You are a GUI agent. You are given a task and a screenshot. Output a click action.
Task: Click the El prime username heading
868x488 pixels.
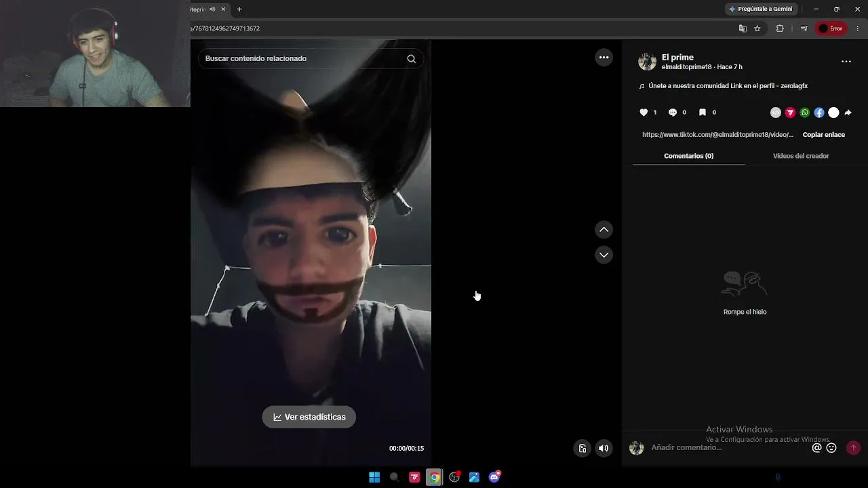point(677,58)
